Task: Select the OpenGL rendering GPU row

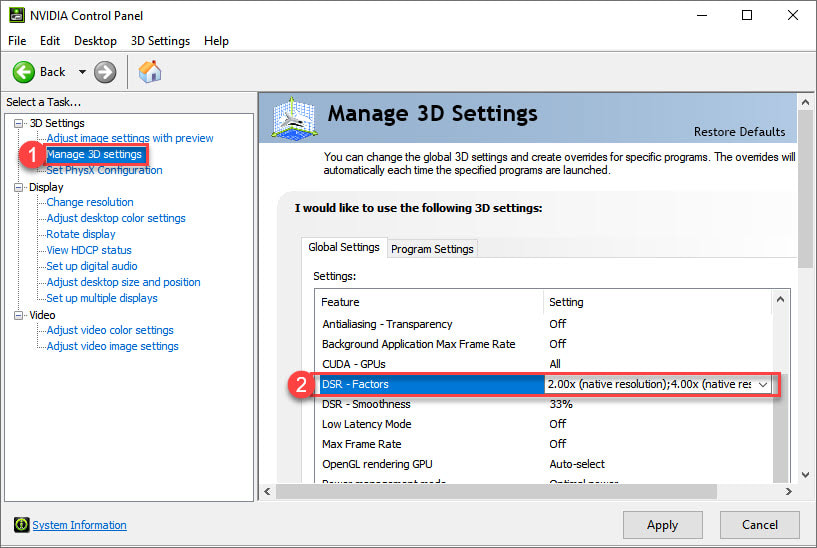Action: pos(543,464)
